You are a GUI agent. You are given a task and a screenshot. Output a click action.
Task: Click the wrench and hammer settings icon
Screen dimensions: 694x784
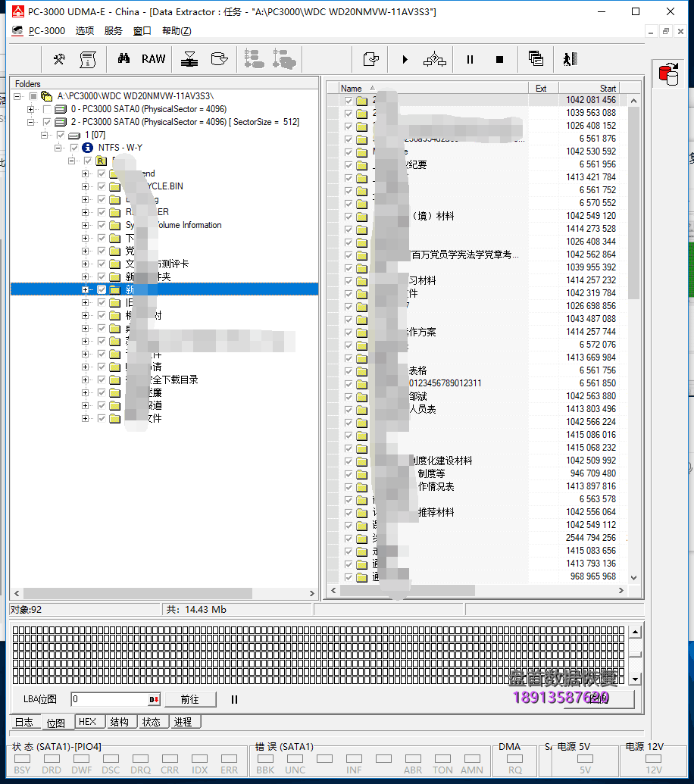(59, 59)
